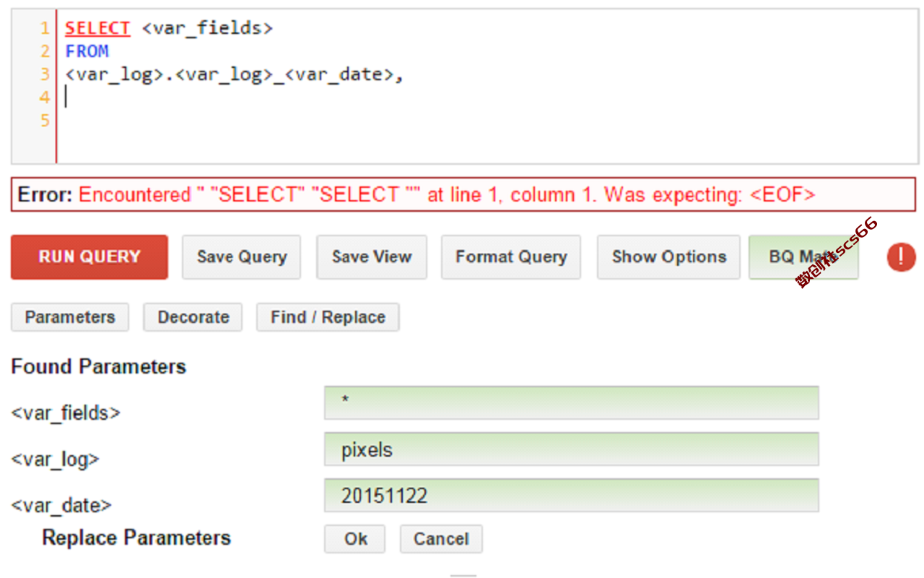924x578 pixels.
Task: Open Show Options panel
Action: tap(668, 257)
